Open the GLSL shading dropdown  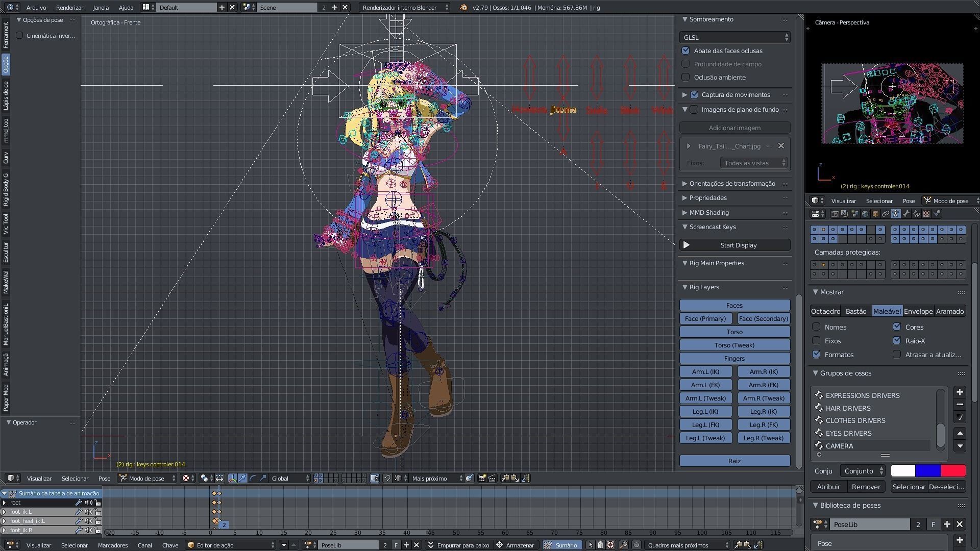tap(734, 37)
